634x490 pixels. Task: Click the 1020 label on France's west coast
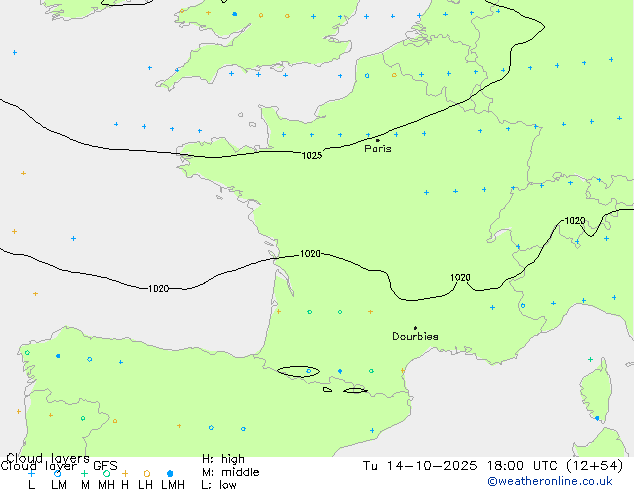(x=310, y=253)
